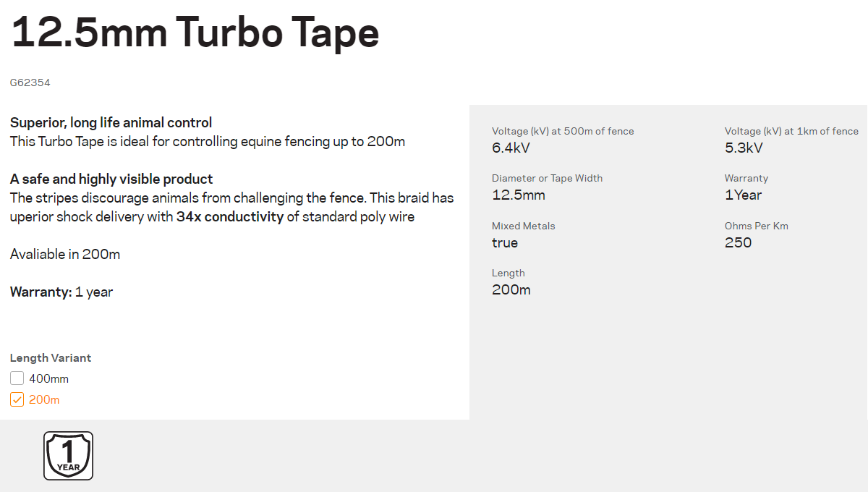Screen dimensions: 868x492
Task: Click the 12.5mm Turbo Tape heading
Action: pyautogui.click(x=195, y=33)
